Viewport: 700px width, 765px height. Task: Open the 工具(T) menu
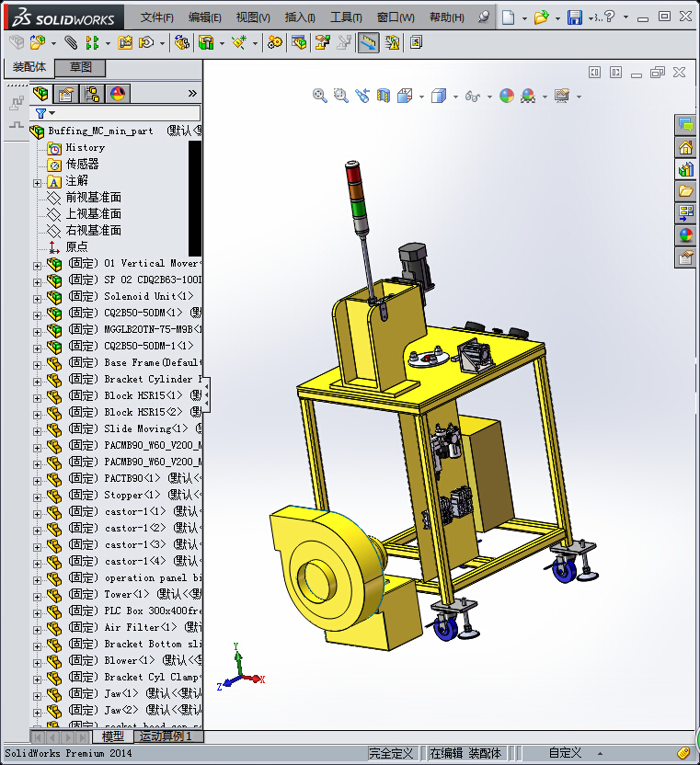[346, 17]
